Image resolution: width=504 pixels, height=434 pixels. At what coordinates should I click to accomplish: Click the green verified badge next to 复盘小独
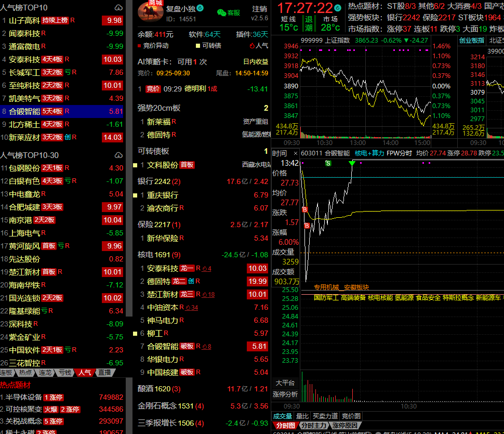pos(201,8)
